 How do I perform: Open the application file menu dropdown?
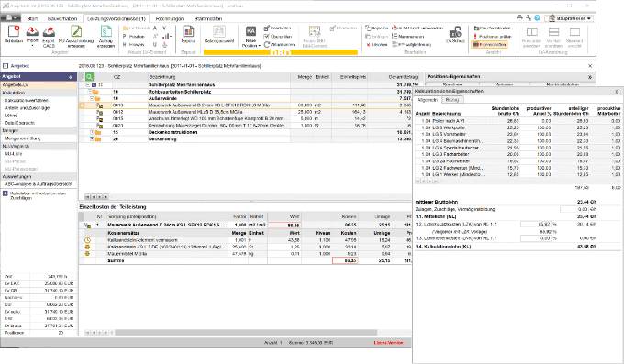[x=11, y=18]
